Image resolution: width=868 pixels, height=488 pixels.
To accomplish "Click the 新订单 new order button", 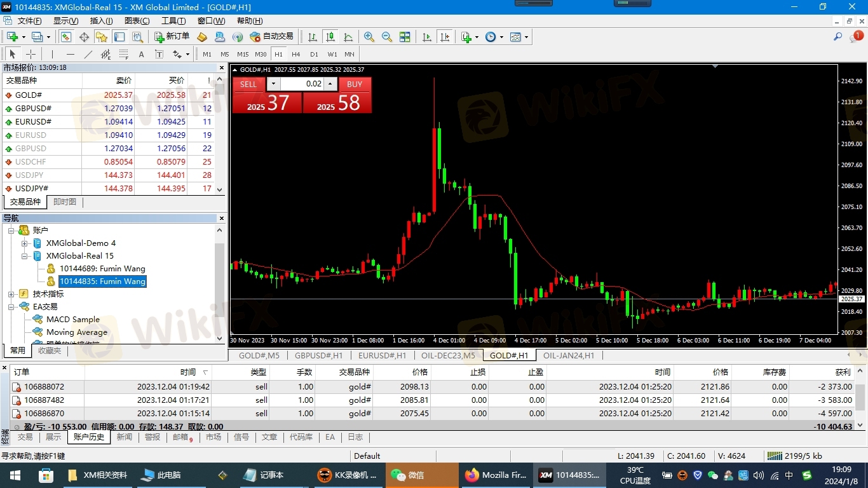I will (x=172, y=37).
